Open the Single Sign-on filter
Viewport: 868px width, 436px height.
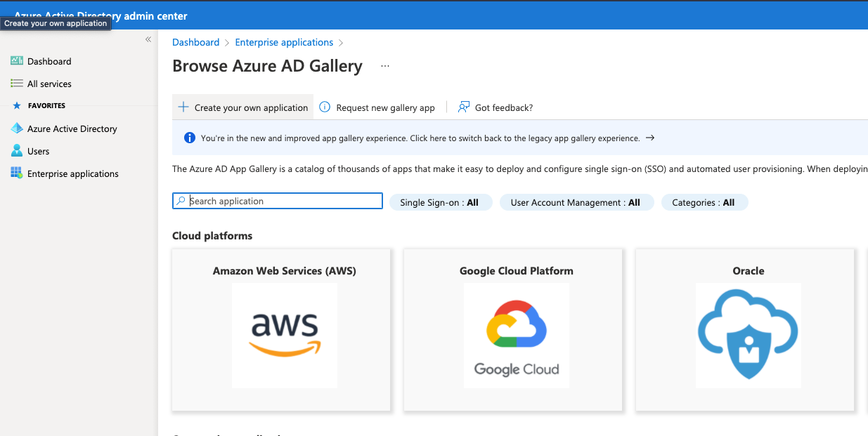[x=439, y=202]
